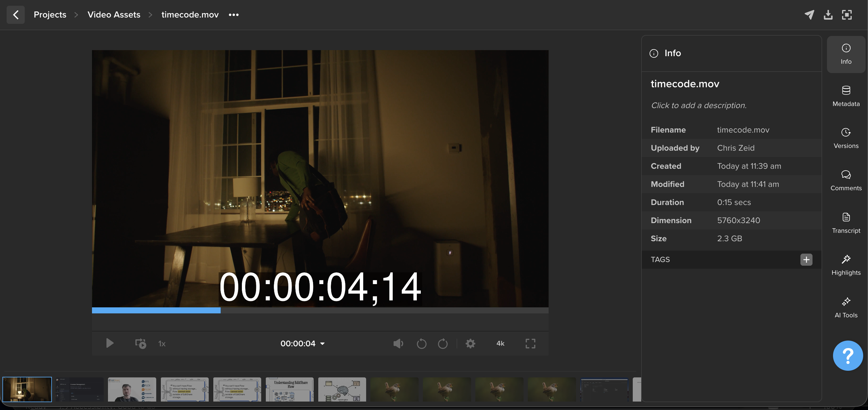The width and height of the screenshot is (868, 410).
Task: Seek on the blue video progress bar
Action: 320,310
